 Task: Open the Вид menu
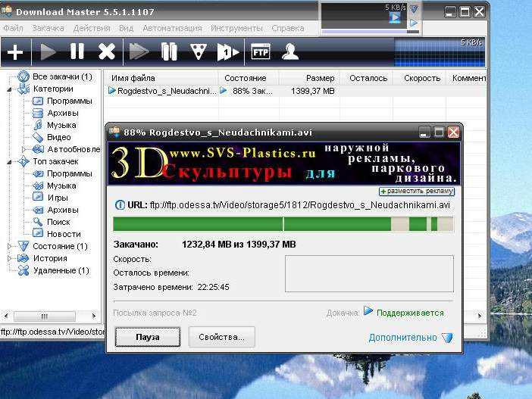point(127,28)
